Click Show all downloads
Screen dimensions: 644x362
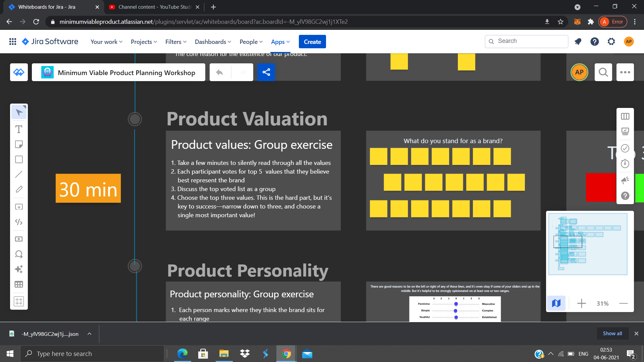pyautogui.click(x=612, y=334)
